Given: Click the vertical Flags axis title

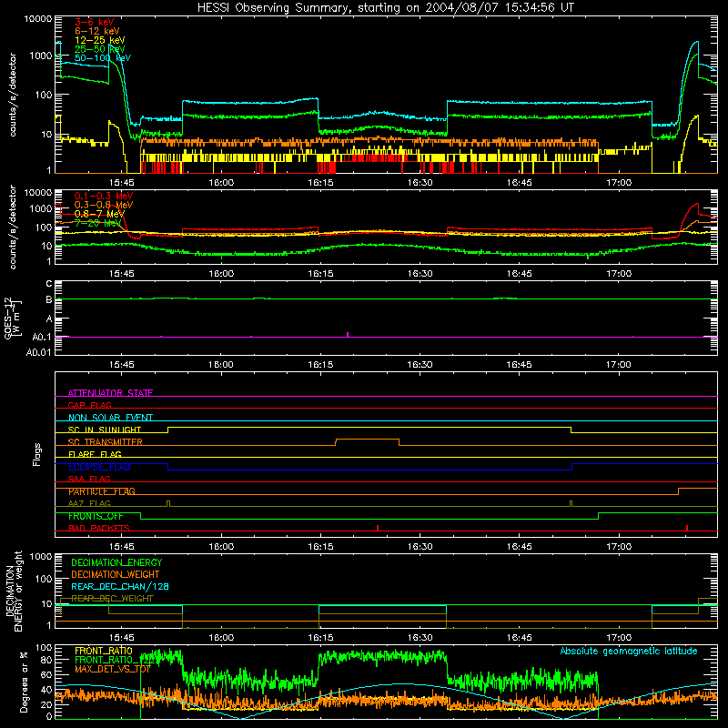Looking at the screenshot, I should coord(37,454).
